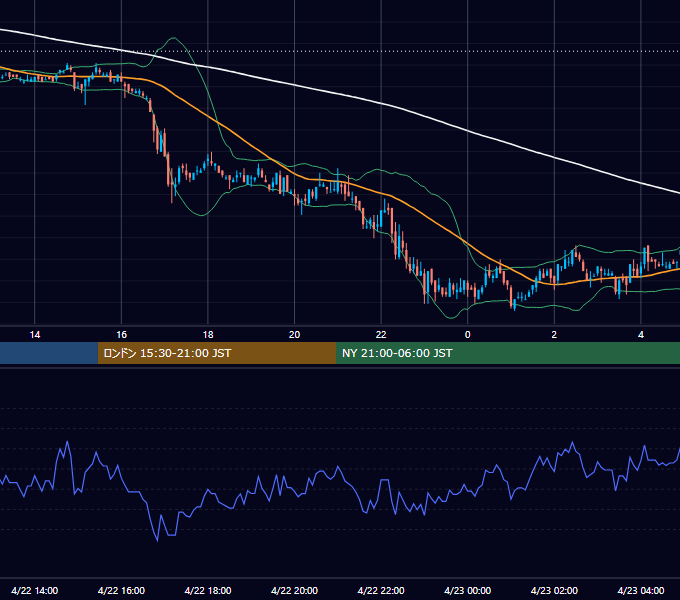The image size is (680, 600).
Task: Click the 14 hour axis label
Action: click(35, 335)
